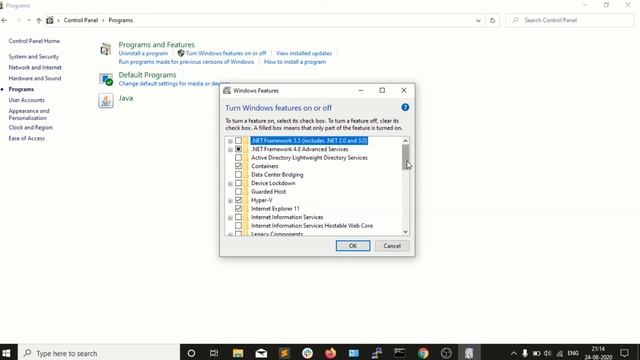Click the Search Control Panel field

[570, 20]
